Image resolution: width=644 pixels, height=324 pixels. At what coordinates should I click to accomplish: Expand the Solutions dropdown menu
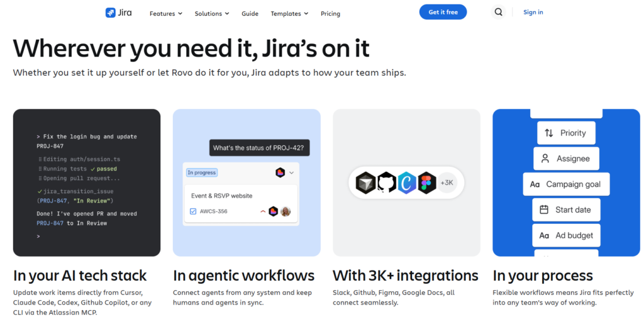pos(212,14)
